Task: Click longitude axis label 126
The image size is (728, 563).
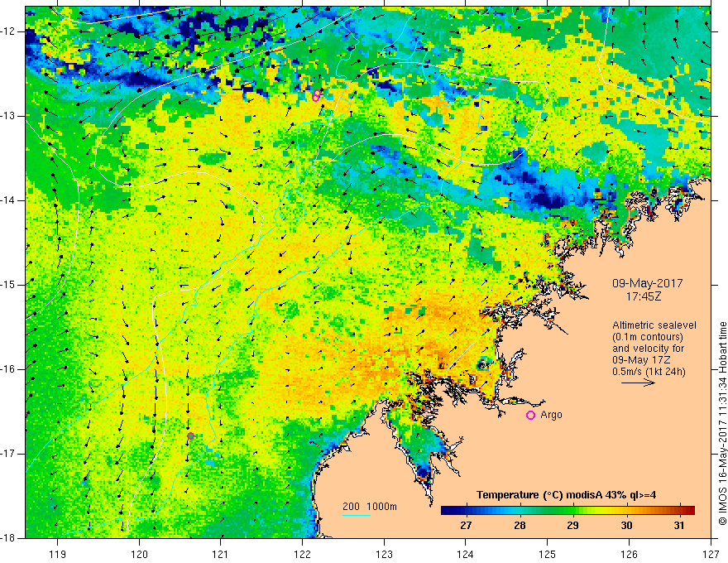Action: 629,554
